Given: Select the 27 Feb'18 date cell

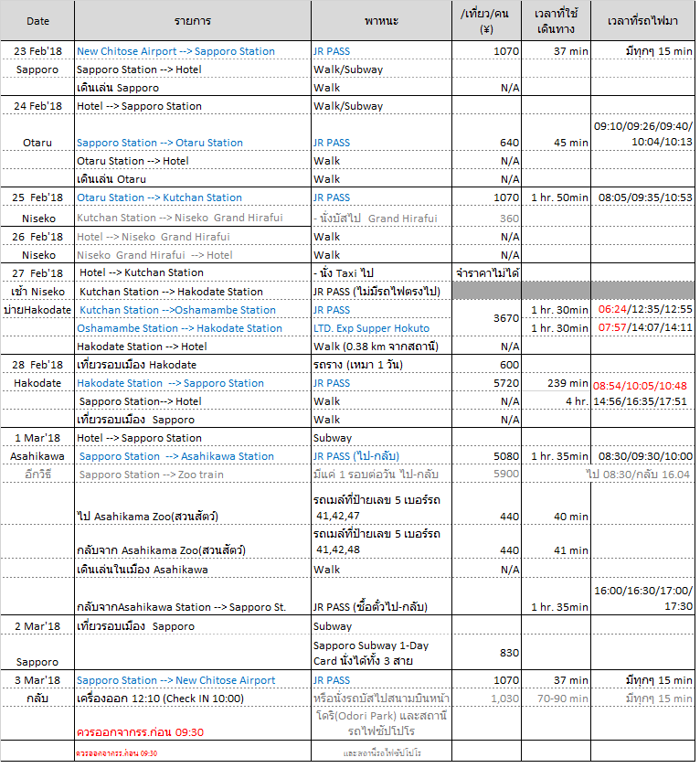Looking at the screenshot, I should [x=37, y=272].
